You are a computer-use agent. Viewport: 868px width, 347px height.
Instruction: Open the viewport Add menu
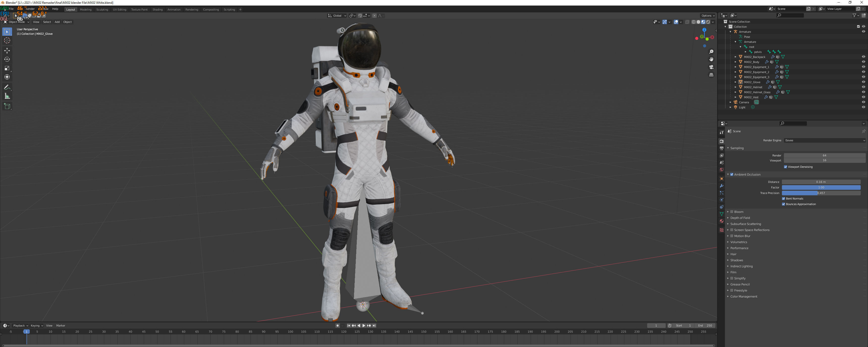pos(57,22)
